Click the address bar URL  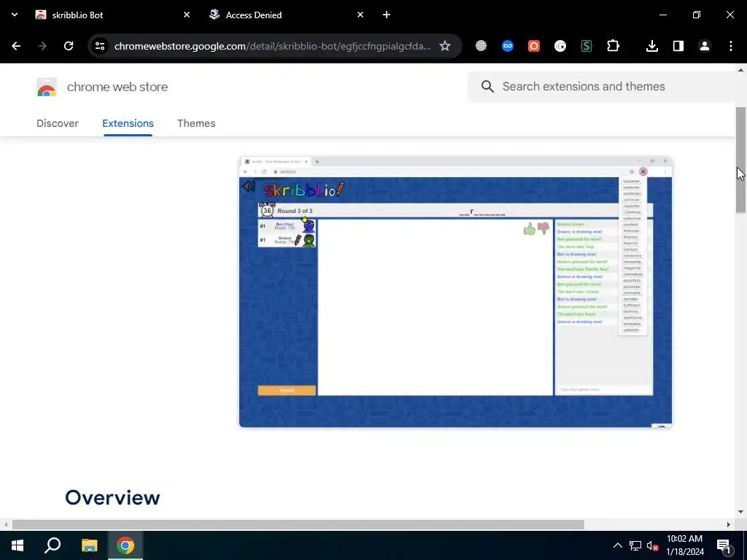click(273, 46)
